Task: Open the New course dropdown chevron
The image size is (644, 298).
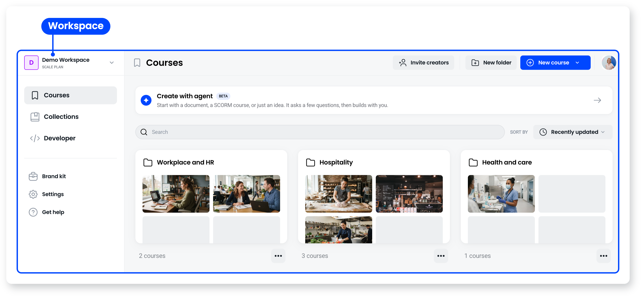Action: pyautogui.click(x=577, y=63)
